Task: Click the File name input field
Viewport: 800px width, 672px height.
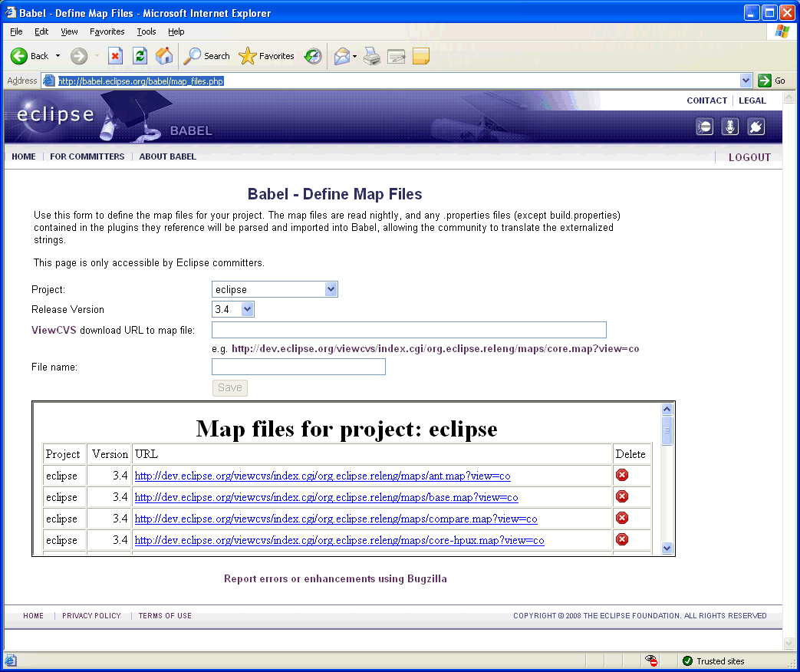Action: [x=298, y=367]
